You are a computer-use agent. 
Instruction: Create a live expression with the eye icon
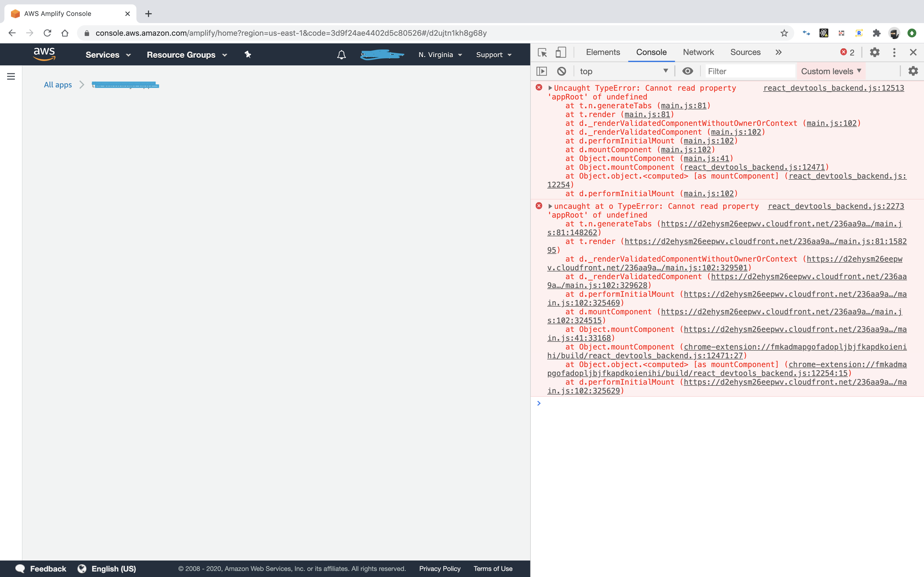click(688, 71)
